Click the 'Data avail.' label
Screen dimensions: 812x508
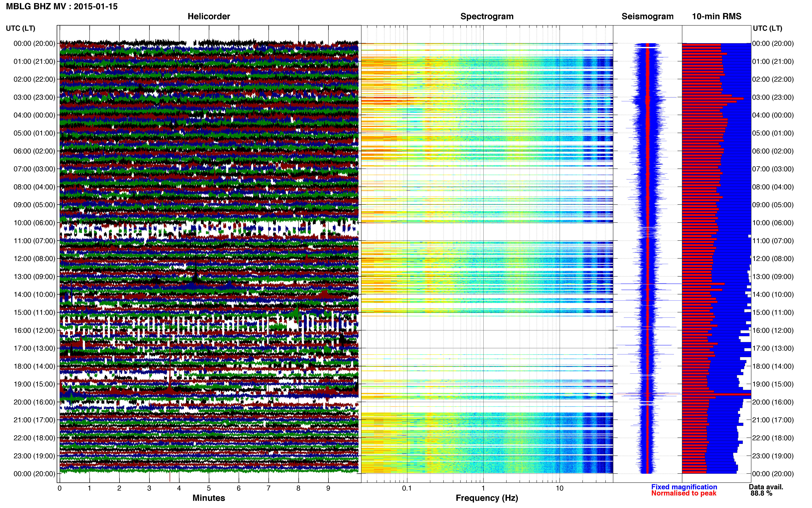coord(766,487)
